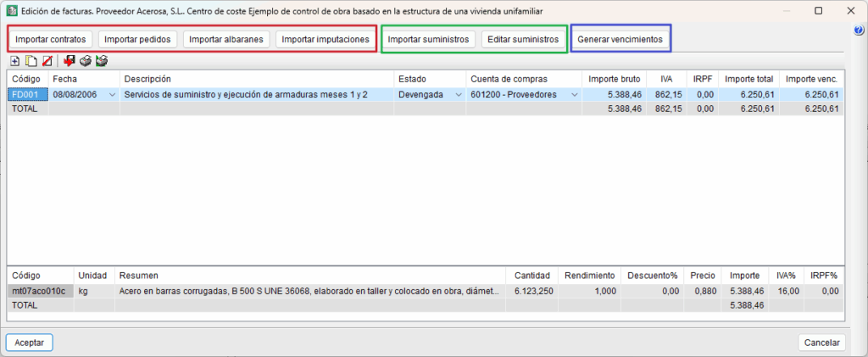Click the 'Acero en barras corrugadas' summary cell
This screenshot has height=357, width=868.
click(310, 291)
